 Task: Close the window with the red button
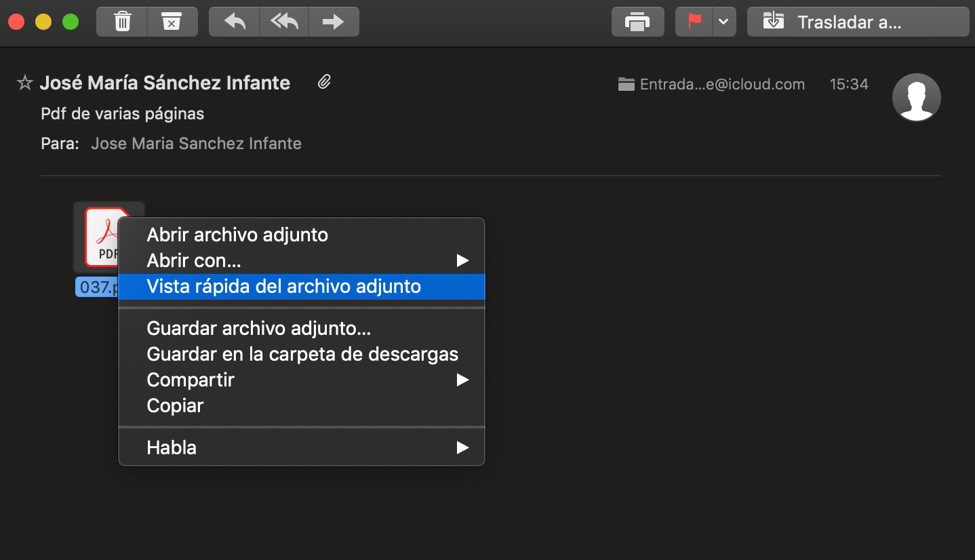[16, 22]
